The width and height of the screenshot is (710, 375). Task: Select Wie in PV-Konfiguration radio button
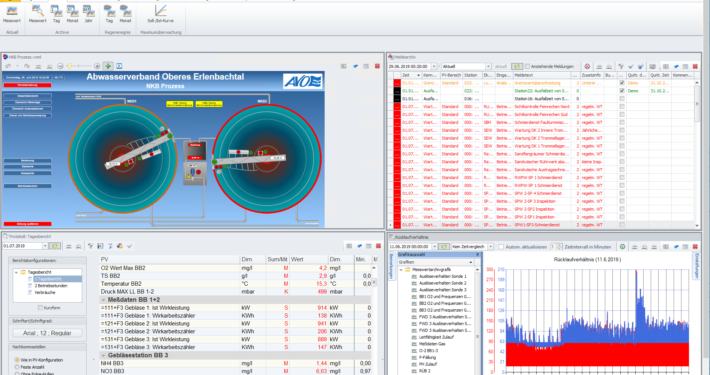pos(17,360)
